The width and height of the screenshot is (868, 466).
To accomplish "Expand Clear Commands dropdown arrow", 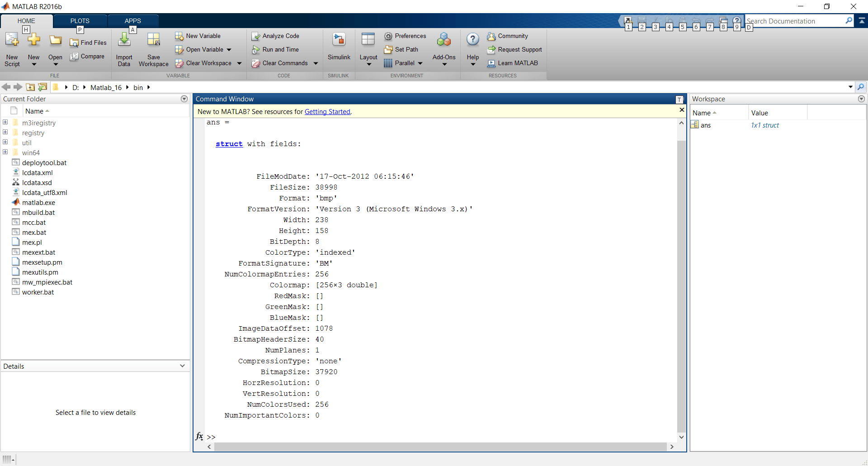I will pyautogui.click(x=316, y=63).
